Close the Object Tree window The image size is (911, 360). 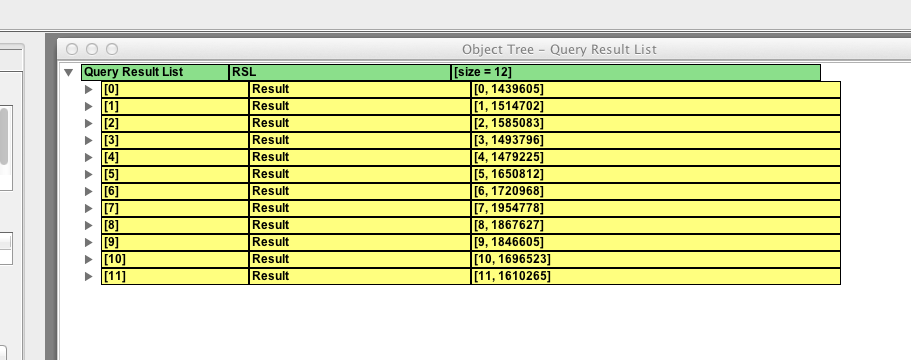click(x=72, y=49)
